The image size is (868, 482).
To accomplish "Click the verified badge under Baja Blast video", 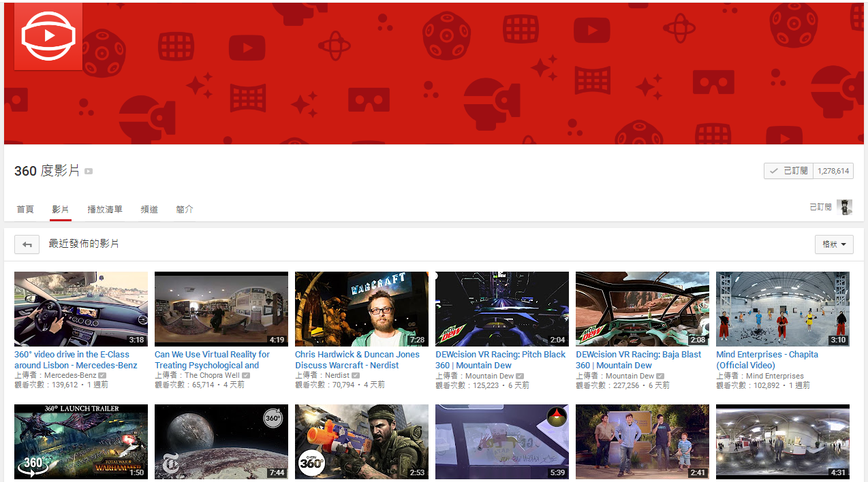I will pos(660,376).
